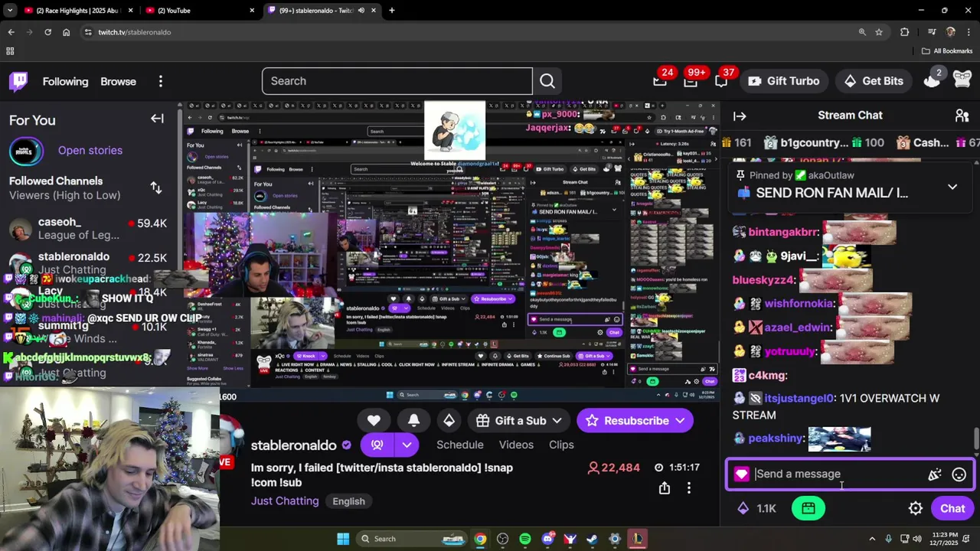This screenshot has height=551, width=980.
Task: Expand the pinned message chevron
Action: [x=952, y=187]
